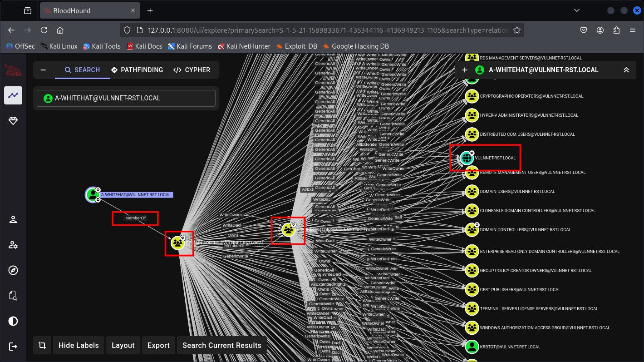Select the VULNNET-RST.LOCAL domain node
The height and width of the screenshot is (362, 644).
467,158
